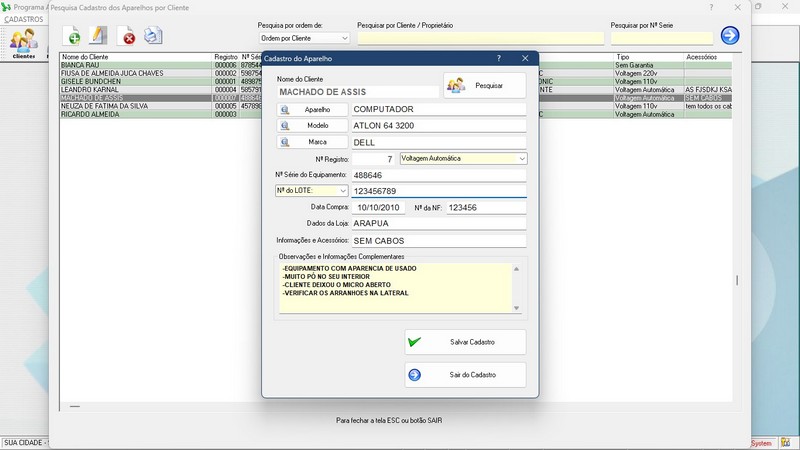Click the Data Compra date field
Image resolution: width=800 pixels, height=450 pixels.
(377, 208)
